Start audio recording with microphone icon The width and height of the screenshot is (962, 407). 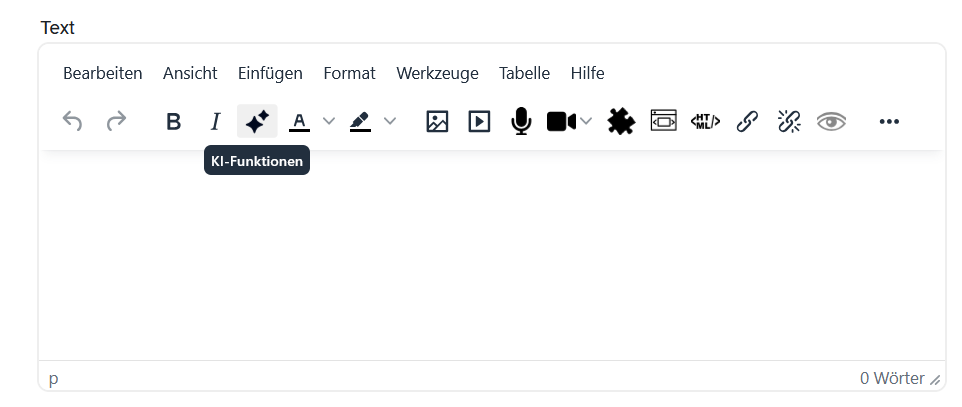tap(521, 122)
